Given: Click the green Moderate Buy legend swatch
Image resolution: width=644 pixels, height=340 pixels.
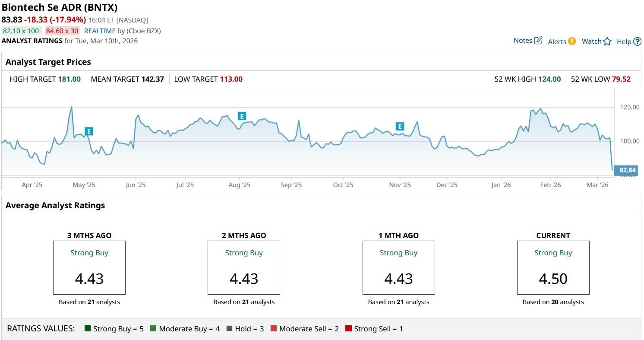Looking at the screenshot, I should (x=153, y=329).
